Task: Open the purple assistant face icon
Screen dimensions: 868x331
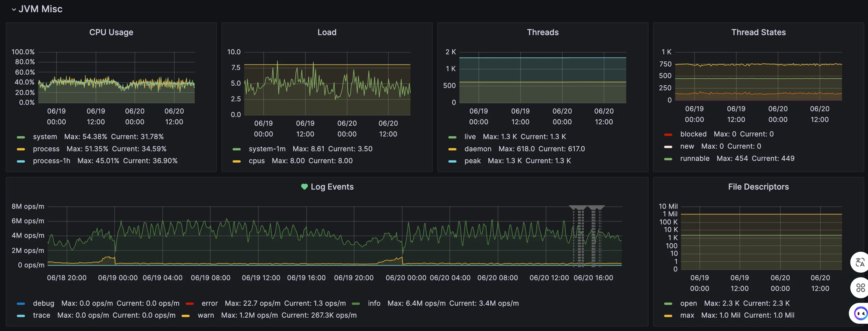Action: pyautogui.click(x=860, y=314)
